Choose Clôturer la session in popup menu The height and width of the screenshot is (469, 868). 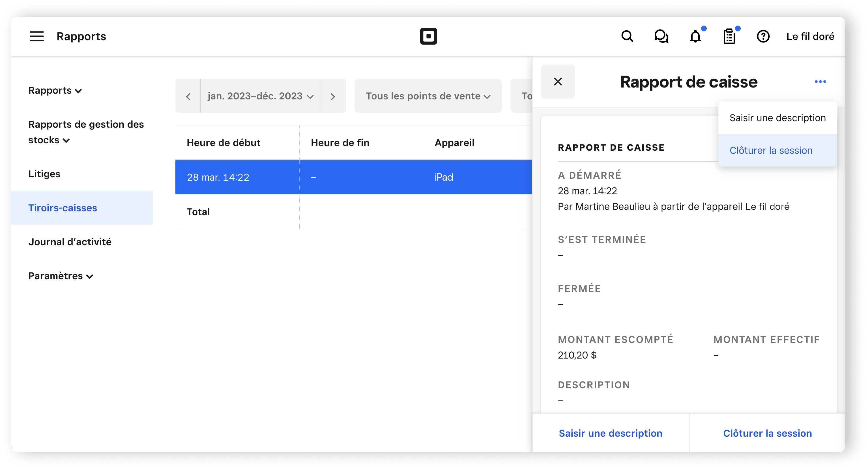point(777,150)
